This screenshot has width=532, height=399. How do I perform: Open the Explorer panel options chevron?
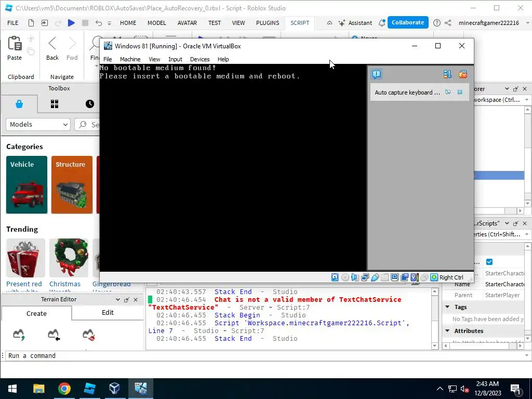(x=507, y=89)
